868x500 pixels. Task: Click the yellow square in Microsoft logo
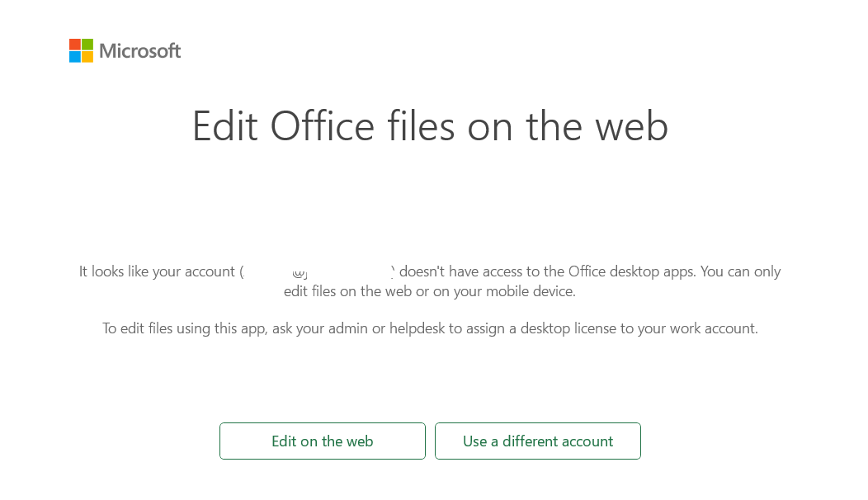[x=87, y=57]
